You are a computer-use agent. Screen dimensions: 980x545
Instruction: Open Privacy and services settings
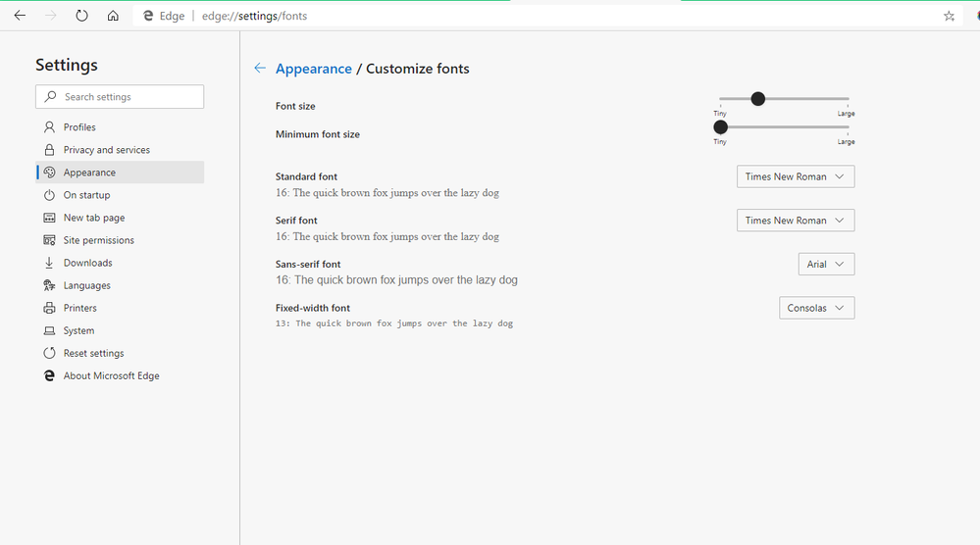(x=120, y=150)
